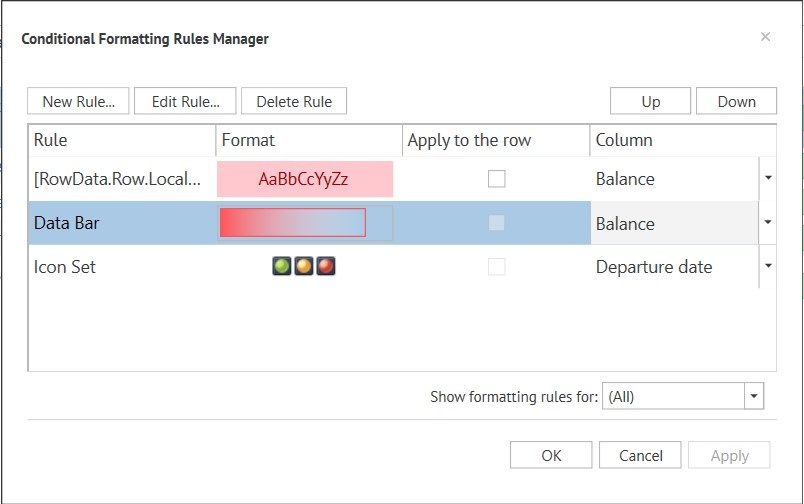Toggle Apply to the row for first rule

pyautogui.click(x=496, y=179)
